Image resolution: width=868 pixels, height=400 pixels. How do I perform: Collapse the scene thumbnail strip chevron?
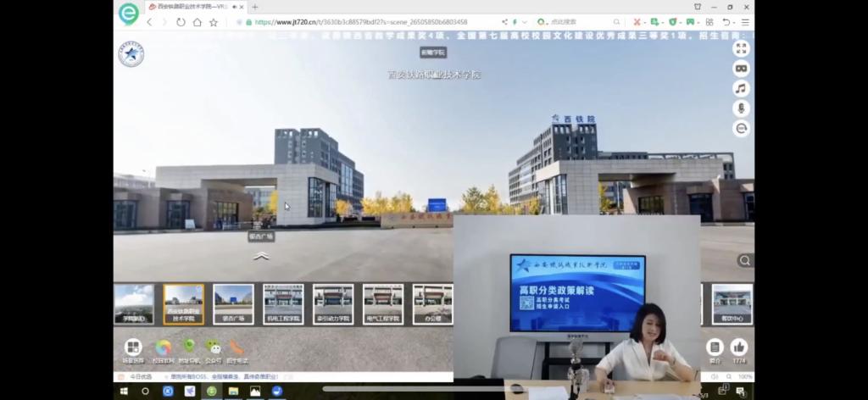[x=261, y=256]
